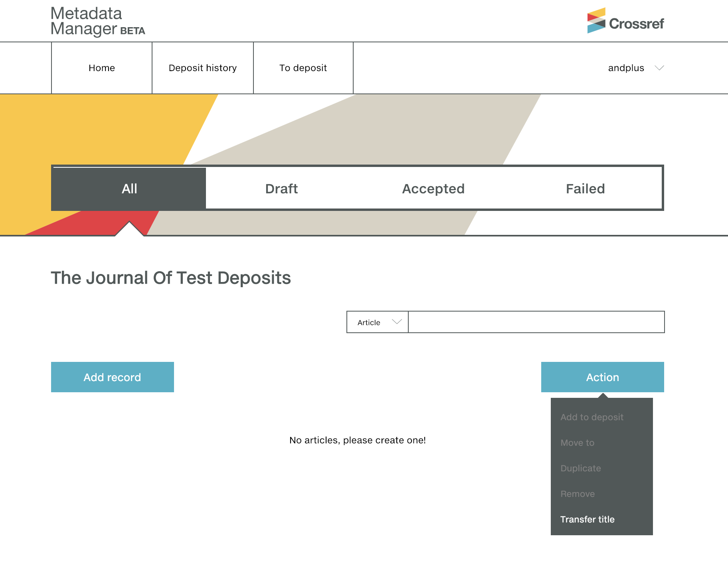Switch to the All tab
Screen dimensions: 728x564
[x=129, y=189]
